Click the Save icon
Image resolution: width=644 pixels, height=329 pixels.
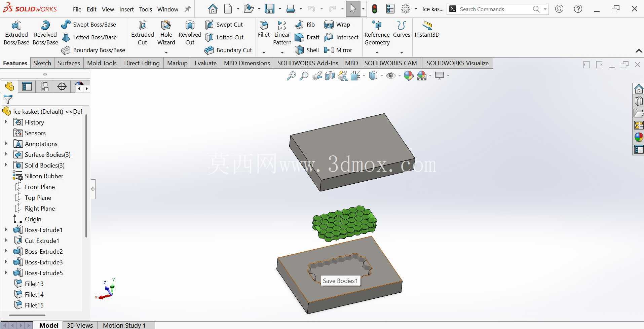click(x=270, y=9)
